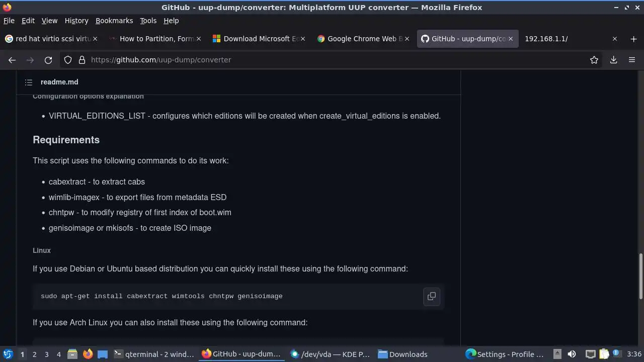Switch to virtual desktop 2
644x362 pixels.
(x=34, y=354)
